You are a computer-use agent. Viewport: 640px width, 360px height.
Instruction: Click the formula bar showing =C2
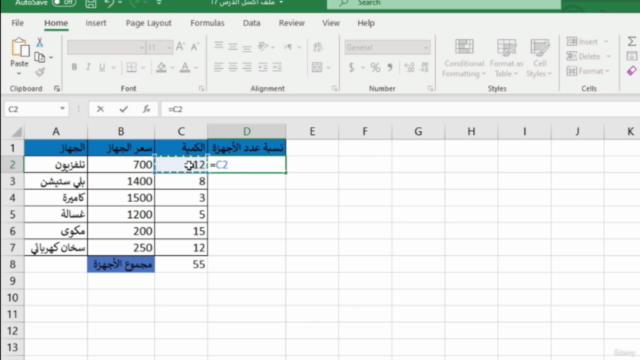coord(400,109)
